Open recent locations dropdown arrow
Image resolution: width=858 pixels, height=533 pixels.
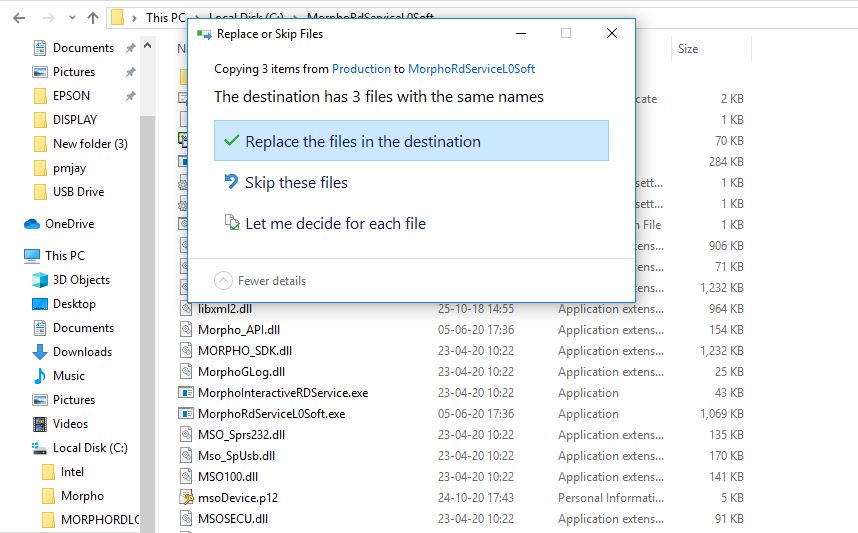pyautogui.click(x=72, y=18)
